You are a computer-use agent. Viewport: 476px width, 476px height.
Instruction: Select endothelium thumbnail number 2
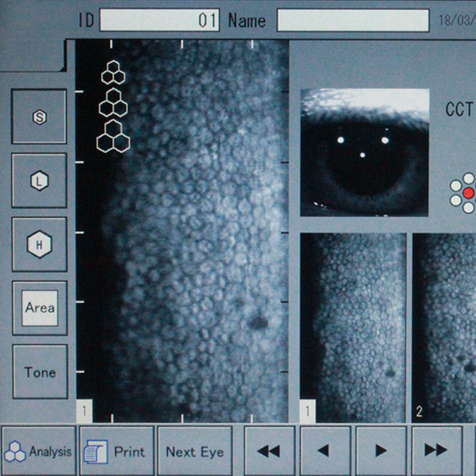[444, 328]
